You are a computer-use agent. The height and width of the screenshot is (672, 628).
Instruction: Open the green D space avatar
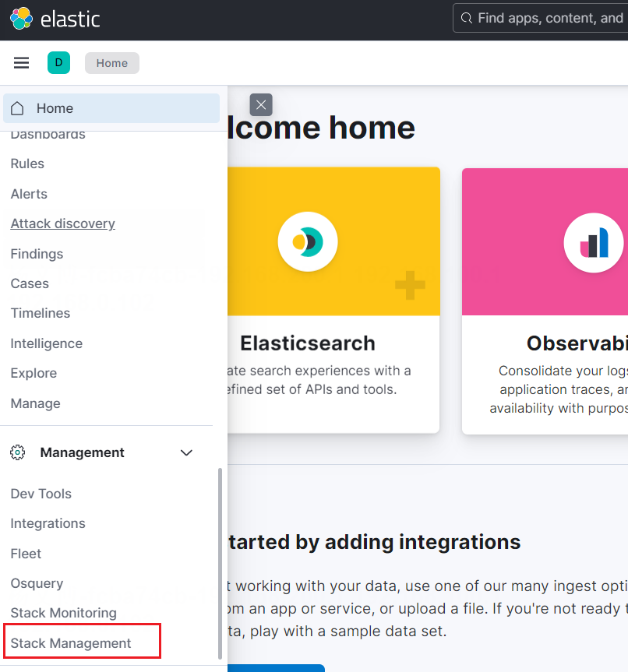point(58,63)
